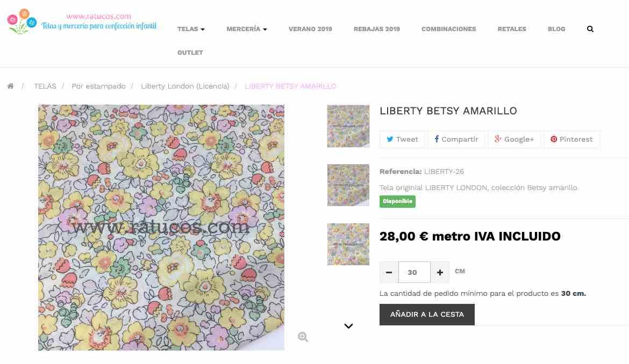
Task: Open the REBAJAS 2019 menu item
Action: pyautogui.click(x=377, y=29)
